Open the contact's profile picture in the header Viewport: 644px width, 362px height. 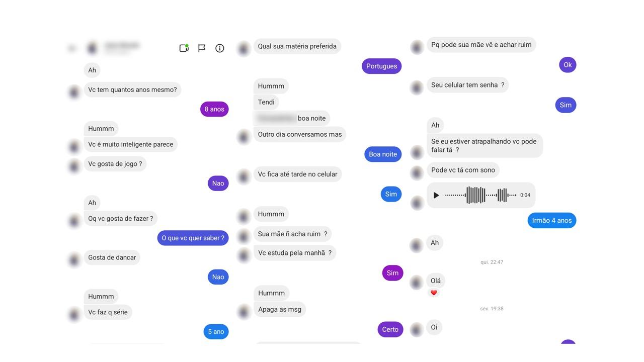pos(92,48)
